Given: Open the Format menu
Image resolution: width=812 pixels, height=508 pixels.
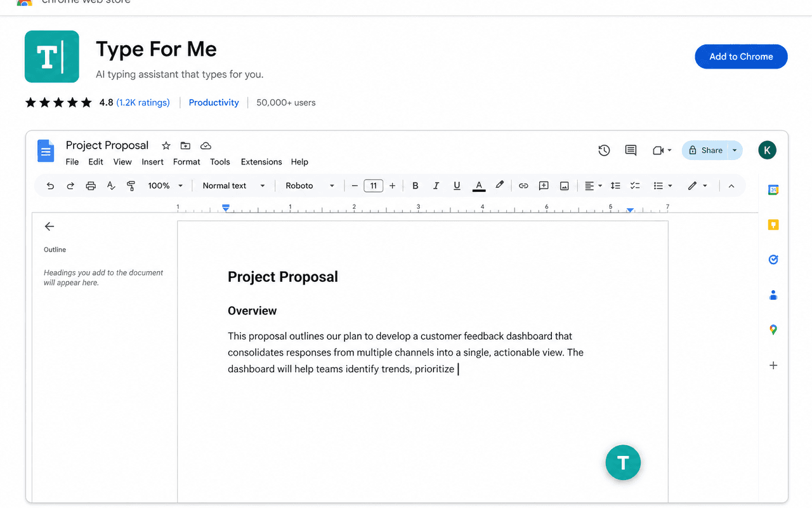Looking at the screenshot, I should [187, 162].
